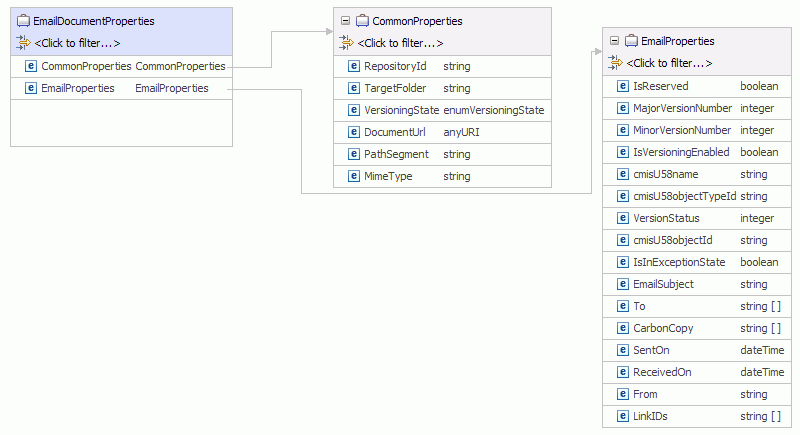This screenshot has height=435, width=800.
Task: Click element icon of EmailProperties row
Action: pyautogui.click(x=31, y=88)
